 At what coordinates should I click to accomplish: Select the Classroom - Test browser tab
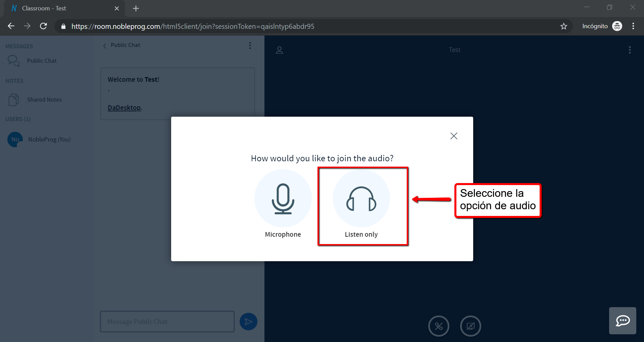[x=60, y=8]
